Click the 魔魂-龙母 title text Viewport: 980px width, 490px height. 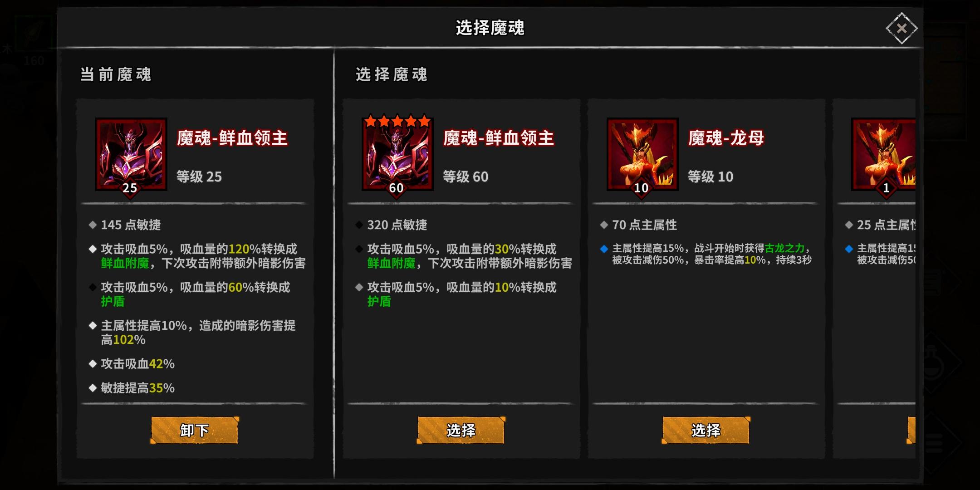pyautogui.click(x=726, y=138)
